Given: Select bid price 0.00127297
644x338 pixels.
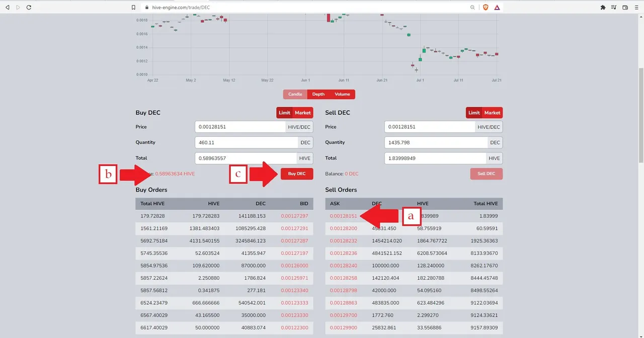Looking at the screenshot, I should coord(294,216).
